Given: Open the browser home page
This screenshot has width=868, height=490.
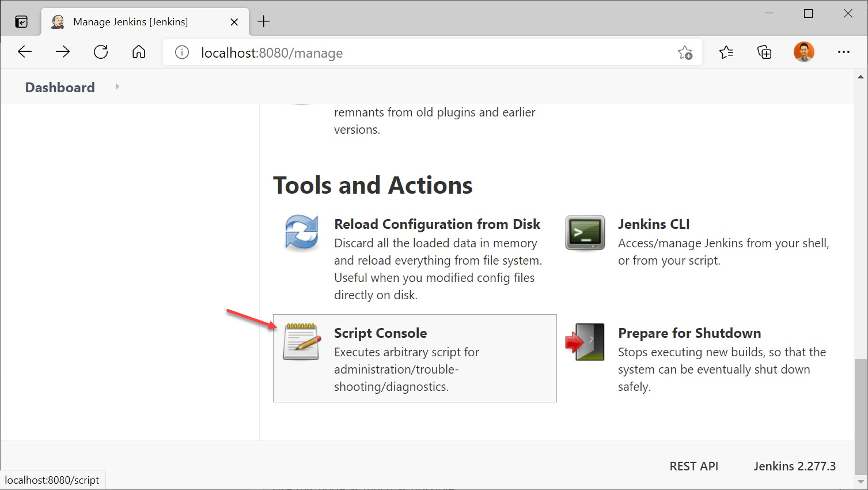Looking at the screenshot, I should 139,52.
